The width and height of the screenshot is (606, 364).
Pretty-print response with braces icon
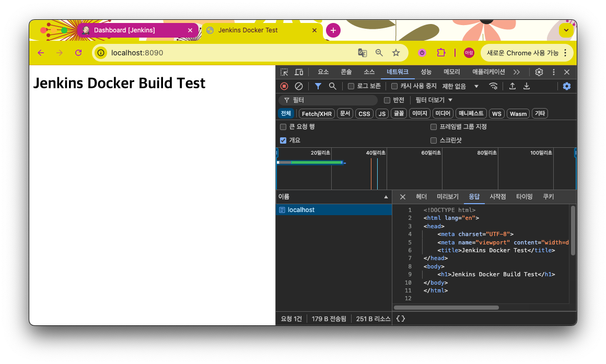[x=401, y=319]
